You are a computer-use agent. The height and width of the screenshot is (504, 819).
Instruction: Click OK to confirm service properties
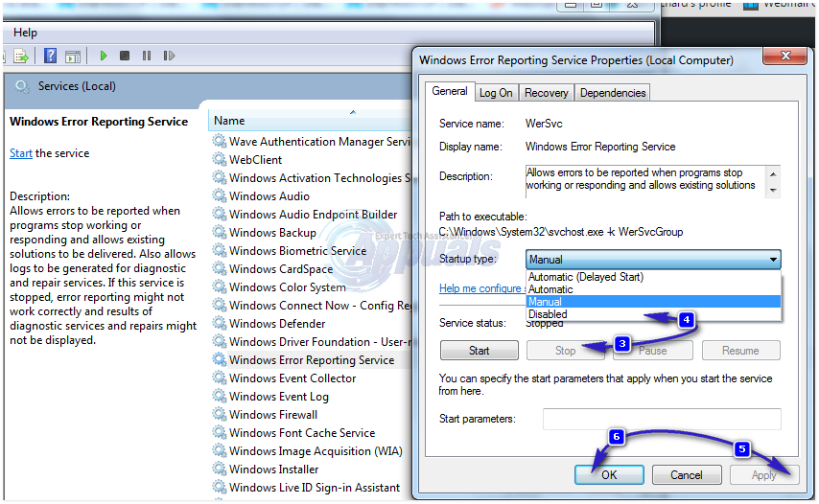click(x=609, y=475)
